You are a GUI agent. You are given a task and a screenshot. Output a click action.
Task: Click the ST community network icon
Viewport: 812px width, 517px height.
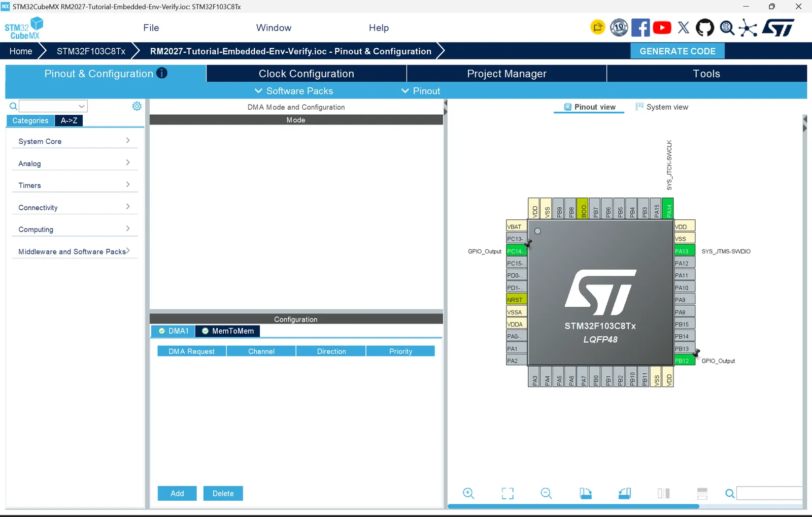[x=748, y=27]
